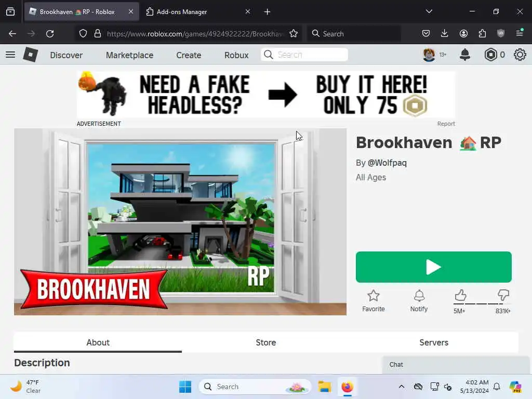Go back with the browser back arrow
The width and height of the screenshot is (532, 399).
coord(12,34)
